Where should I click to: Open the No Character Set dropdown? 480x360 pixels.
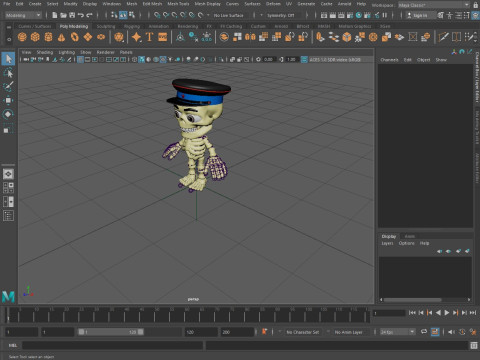tap(303, 332)
